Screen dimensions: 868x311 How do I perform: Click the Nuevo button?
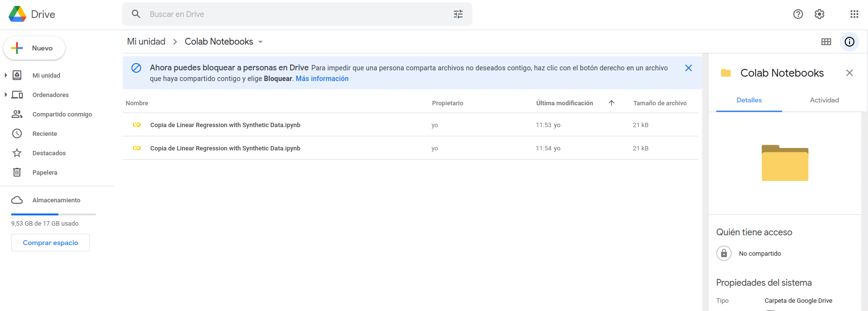pyautogui.click(x=34, y=48)
